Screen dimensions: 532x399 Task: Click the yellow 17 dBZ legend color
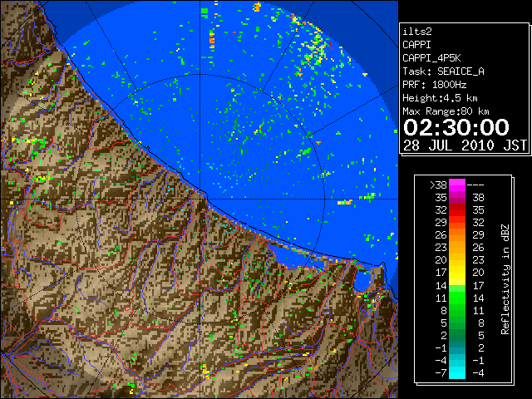[x=457, y=273]
